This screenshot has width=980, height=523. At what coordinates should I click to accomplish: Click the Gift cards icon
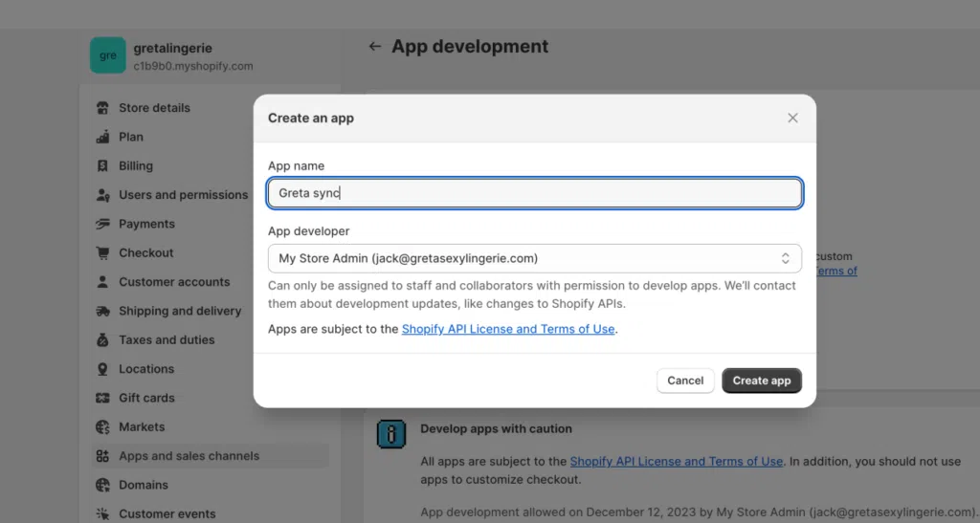click(x=102, y=398)
